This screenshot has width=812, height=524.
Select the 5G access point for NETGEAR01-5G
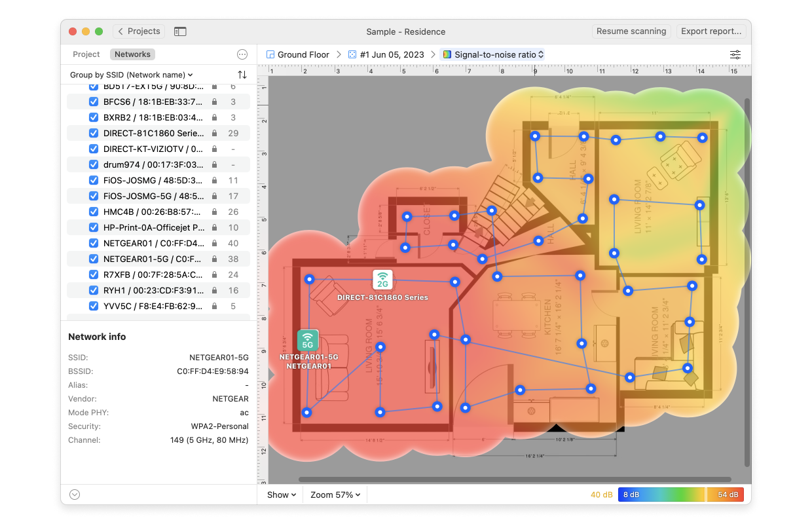pos(308,340)
